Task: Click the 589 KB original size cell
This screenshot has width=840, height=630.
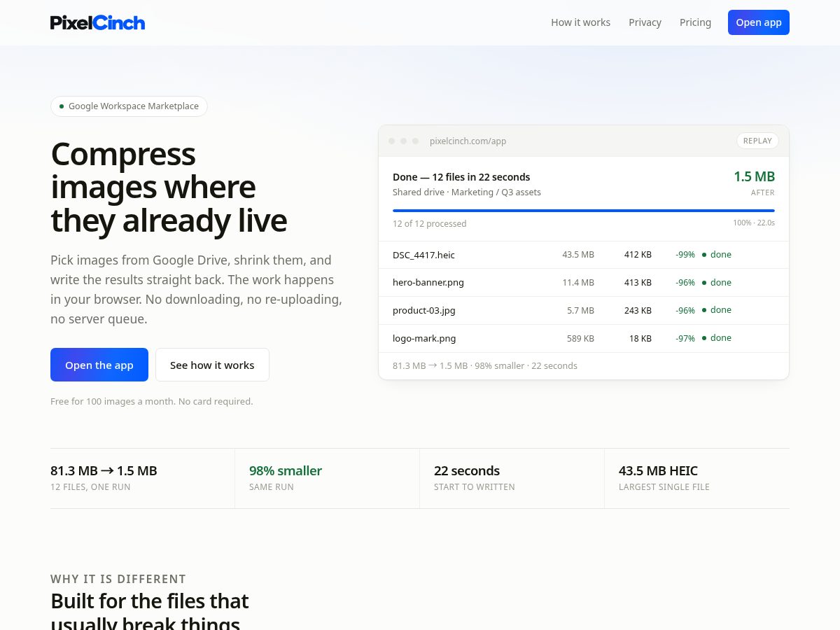Action: (580, 338)
